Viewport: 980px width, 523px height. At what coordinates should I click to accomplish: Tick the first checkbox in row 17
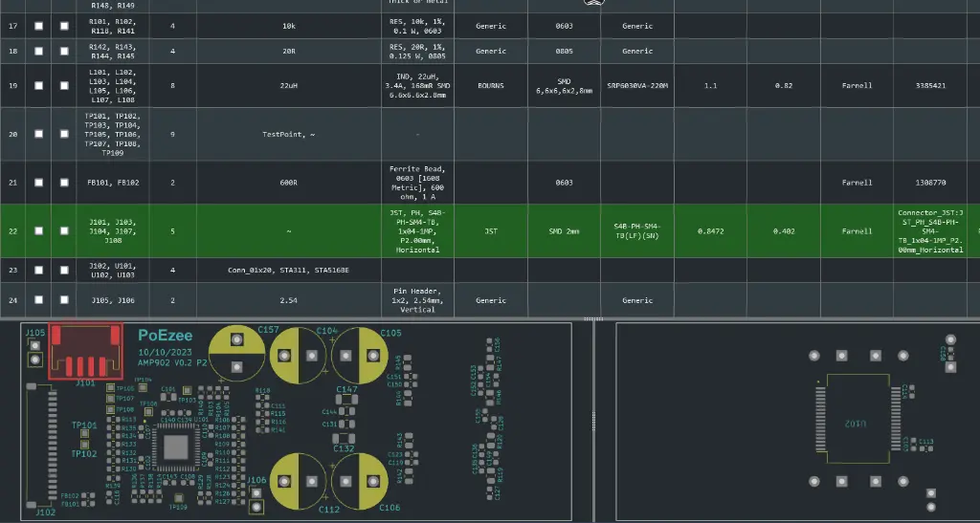point(39,26)
